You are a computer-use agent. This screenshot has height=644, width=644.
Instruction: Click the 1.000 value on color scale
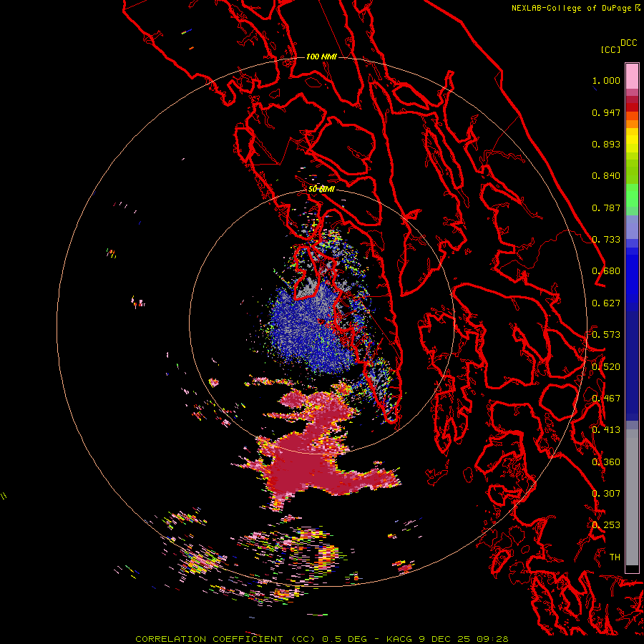click(x=606, y=80)
